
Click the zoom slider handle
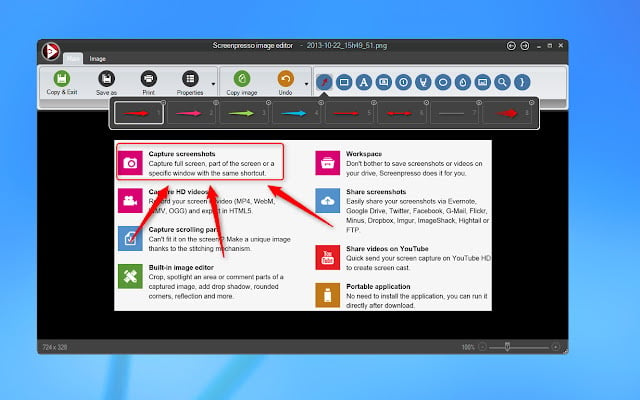pyautogui.click(x=507, y=347)
